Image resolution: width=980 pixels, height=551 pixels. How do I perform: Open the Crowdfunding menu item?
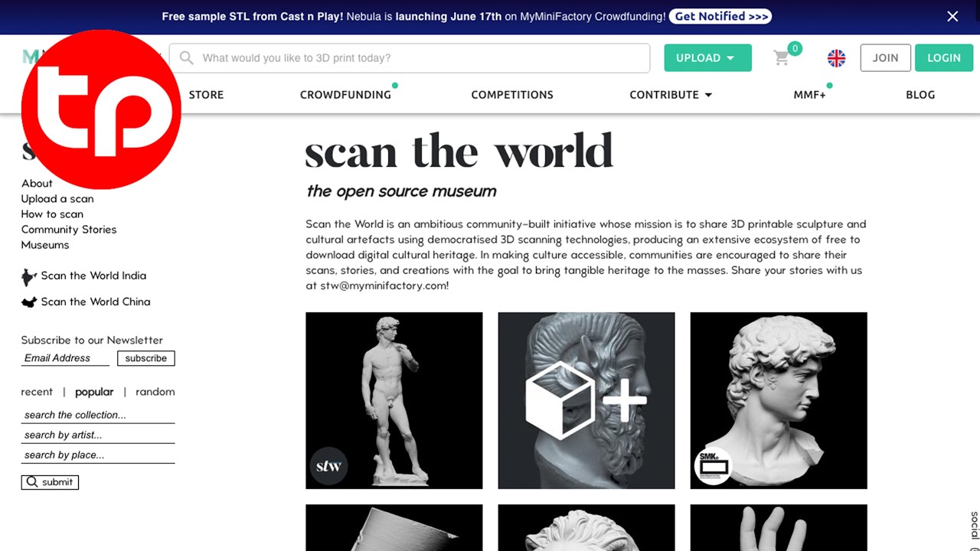(x=345, y=95)
